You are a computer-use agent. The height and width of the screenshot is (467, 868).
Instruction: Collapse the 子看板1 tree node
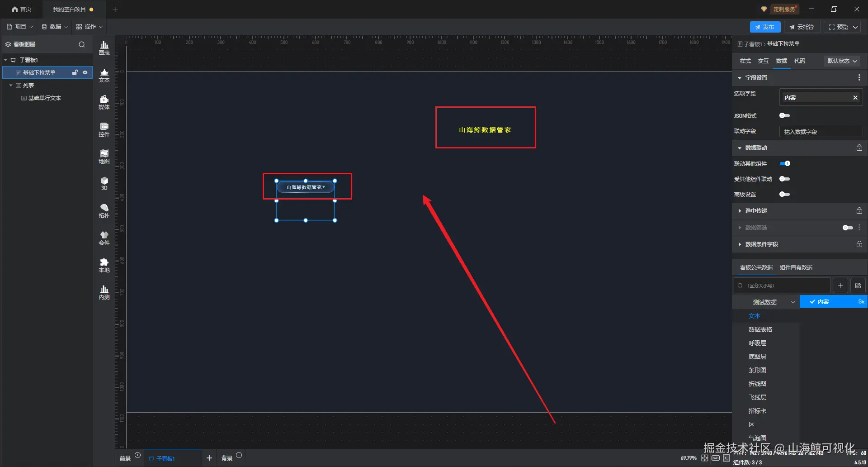(x=5, y=60)
